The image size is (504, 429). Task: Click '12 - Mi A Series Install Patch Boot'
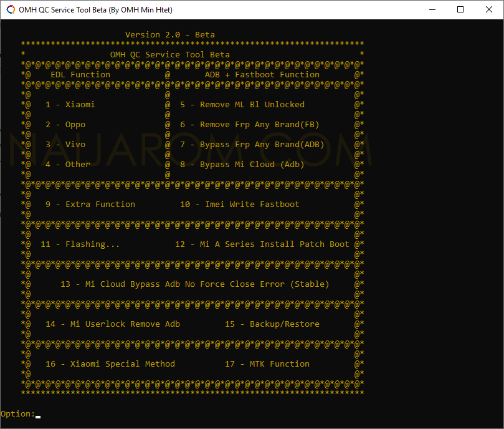coord(262,244)
